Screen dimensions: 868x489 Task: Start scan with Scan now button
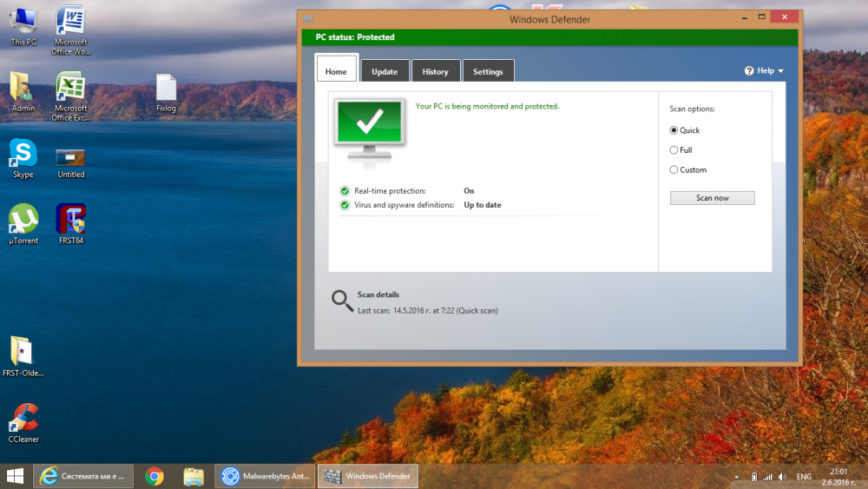713,198
